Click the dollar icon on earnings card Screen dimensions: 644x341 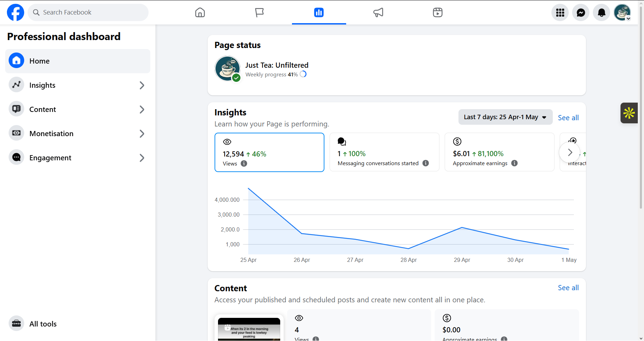coord(457,141)
